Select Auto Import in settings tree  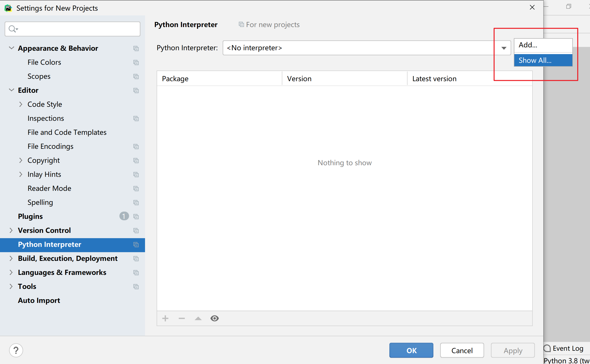[x=39, y=300]
